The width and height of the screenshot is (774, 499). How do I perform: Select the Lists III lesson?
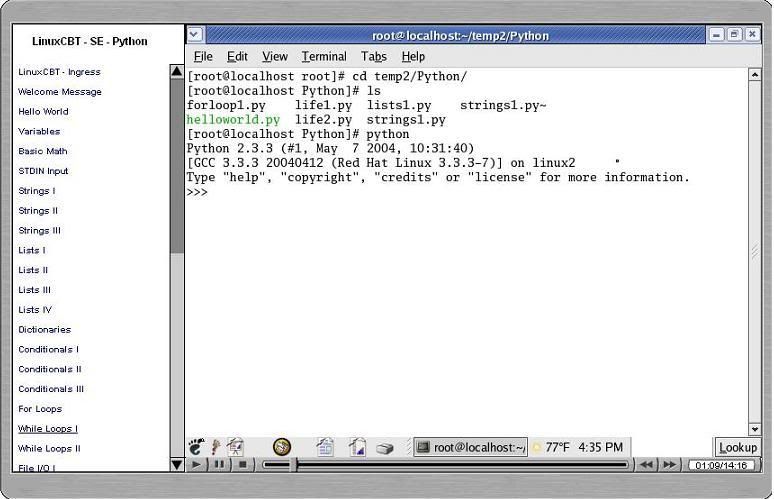click(35, 290)
